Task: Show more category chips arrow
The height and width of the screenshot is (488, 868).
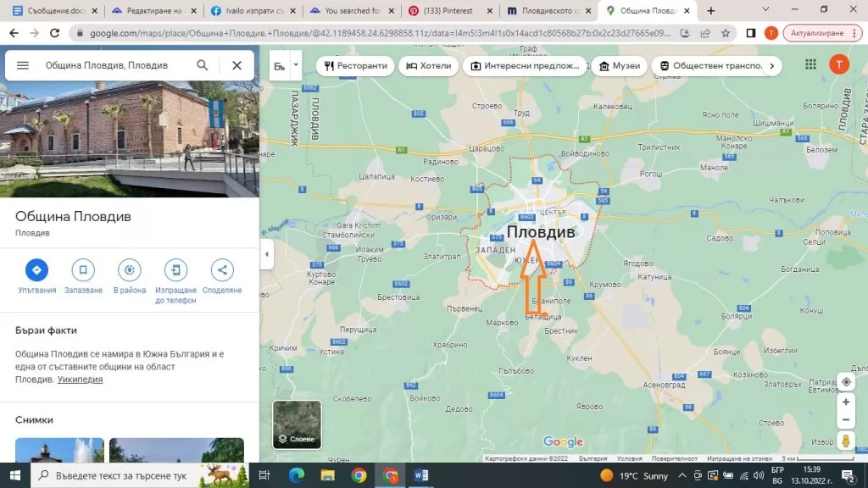Action: click(x=772, y=66)
